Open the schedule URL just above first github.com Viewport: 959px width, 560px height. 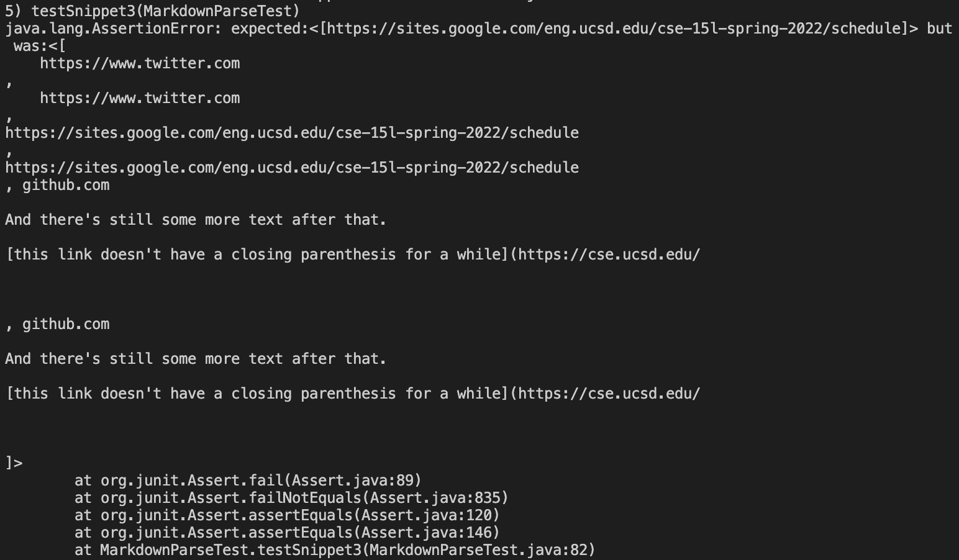(292, 168)
